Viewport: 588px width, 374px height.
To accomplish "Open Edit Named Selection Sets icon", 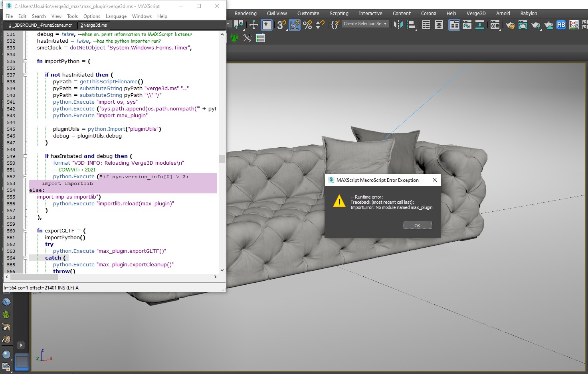I will coord(335,25).
